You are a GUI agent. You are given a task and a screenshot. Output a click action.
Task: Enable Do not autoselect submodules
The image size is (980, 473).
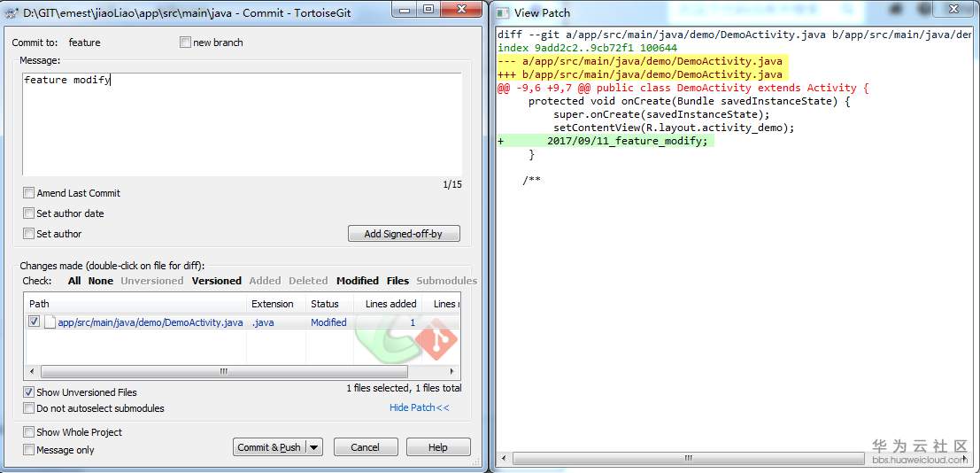coord(28,408)
